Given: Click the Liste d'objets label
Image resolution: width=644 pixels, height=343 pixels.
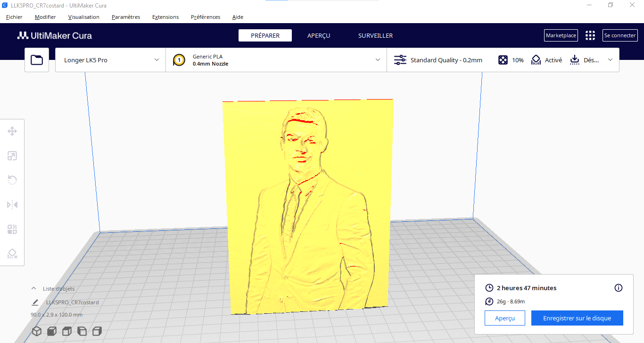Looking at the screenshot, I should [58, 289].
